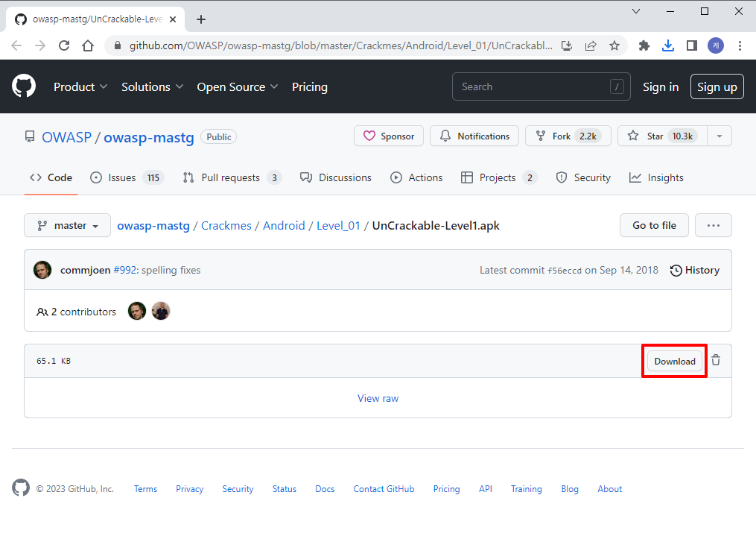
Task: Open the owasp-mastg repository title link
Action: pyautogui.click(x=149, y=137)
